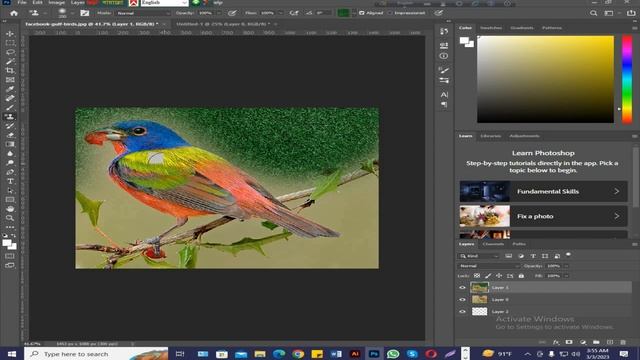Open WhatsApp from the taskbar
This screenshot has width=640, height=360.
point(393,354)
